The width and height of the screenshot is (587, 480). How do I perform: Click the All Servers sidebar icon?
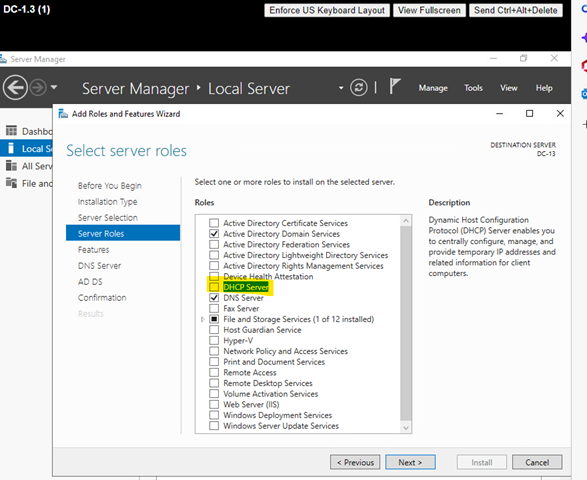pyautogui.click(x=11, y=165)
